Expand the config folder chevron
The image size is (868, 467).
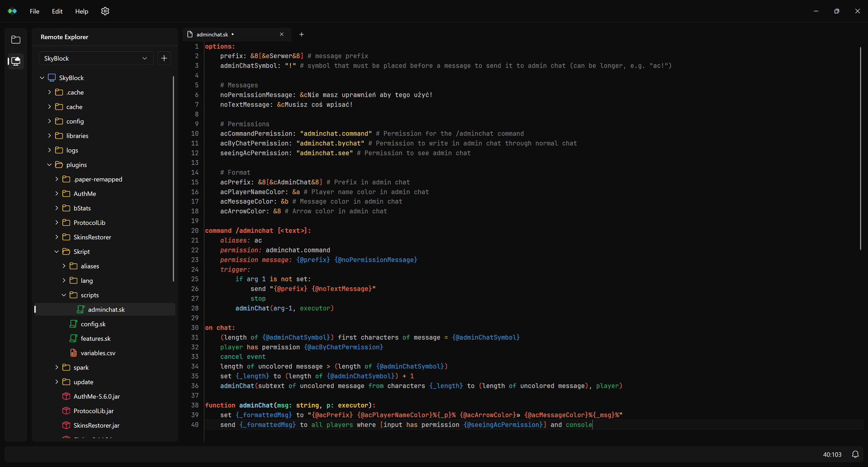click(x=49, y=121)
